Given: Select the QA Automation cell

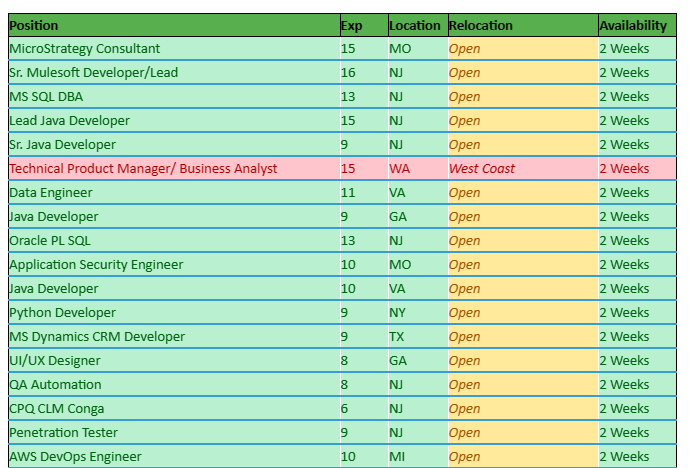Looking at the screenshot, I should 174,384.
